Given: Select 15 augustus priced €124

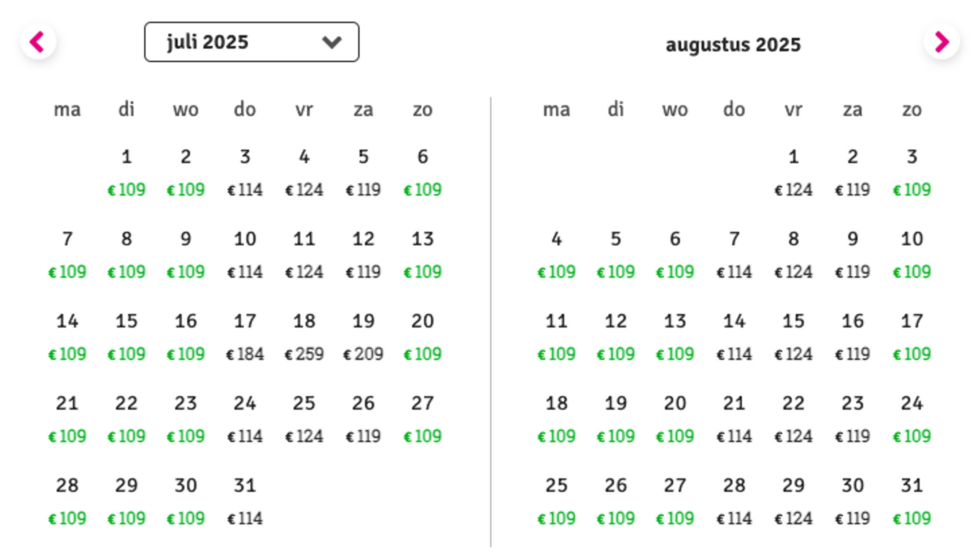Looking at the screenshot, I should pyautogui.click(x=793, y=337).
